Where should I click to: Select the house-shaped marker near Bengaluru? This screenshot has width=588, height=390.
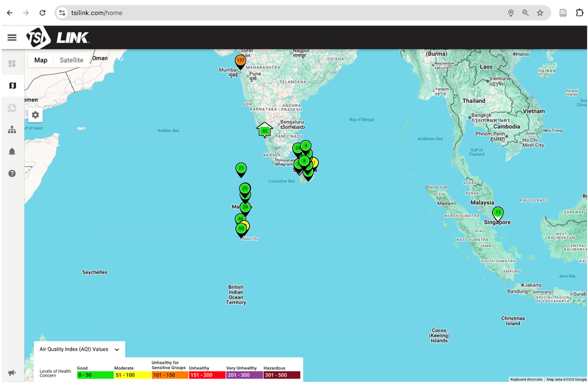pos(264,130)
